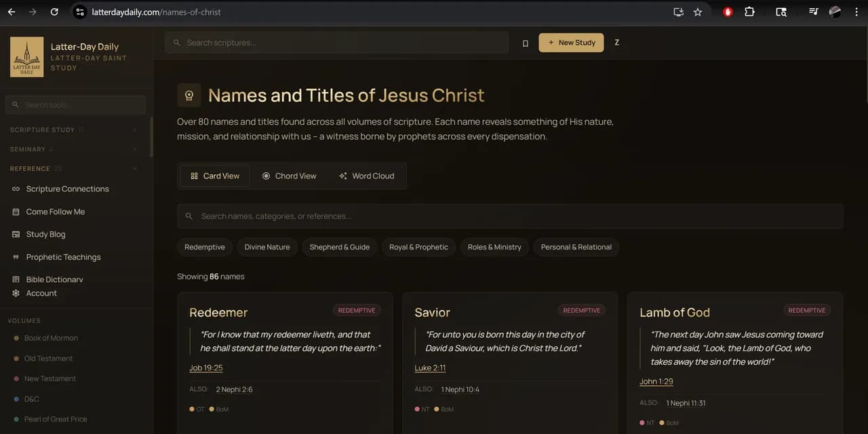Expand the Scripture Study sidebar section

pyautogui.click(x=73, y=130)
